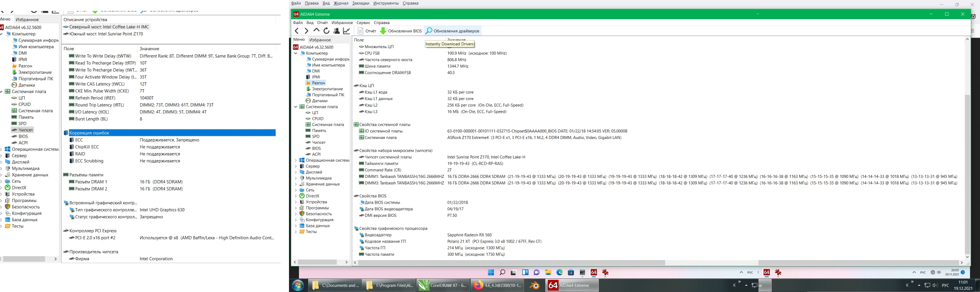Select Датчики in left AIDA64 window tree
This screenshot has height=292, width=980.
click(27, 85)
